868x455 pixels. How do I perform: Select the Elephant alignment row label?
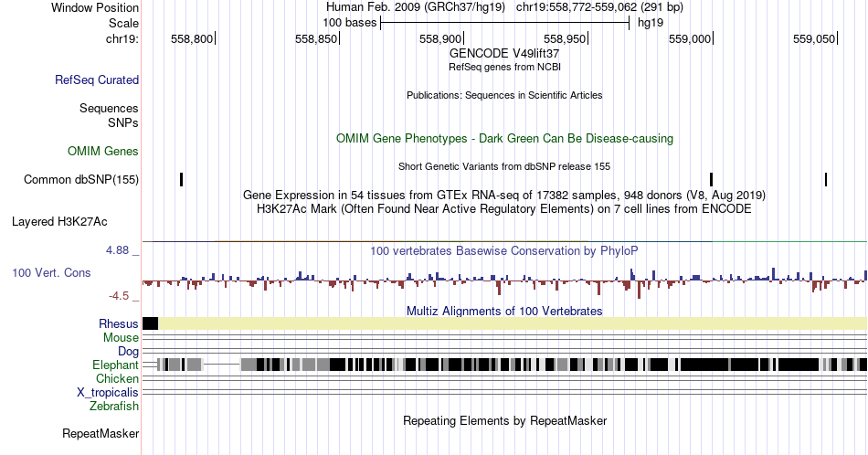point(116,365)
